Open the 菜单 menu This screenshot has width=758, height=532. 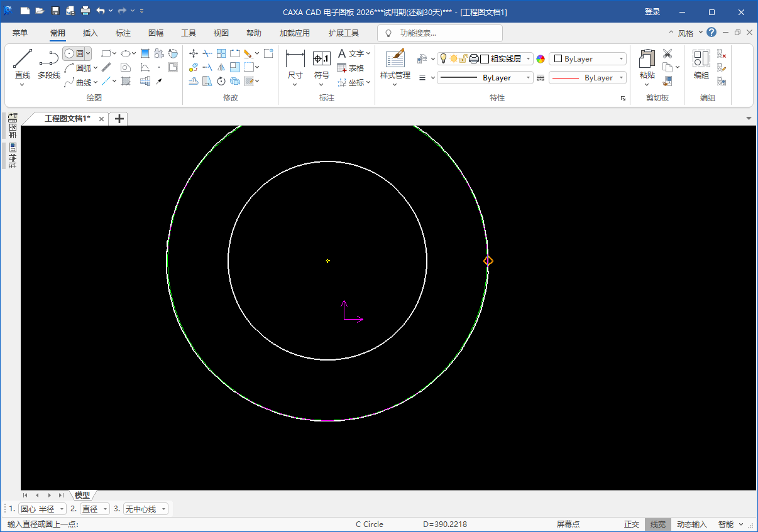pos(20,33)
